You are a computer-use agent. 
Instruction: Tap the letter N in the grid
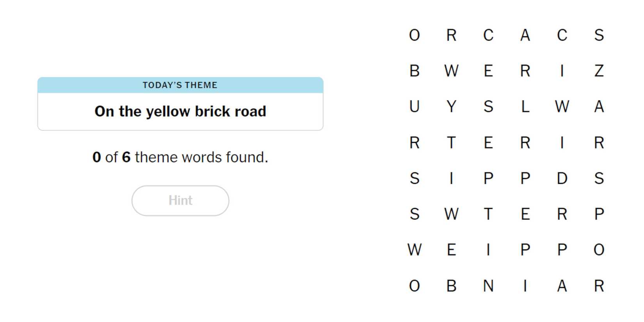[488, 286]
